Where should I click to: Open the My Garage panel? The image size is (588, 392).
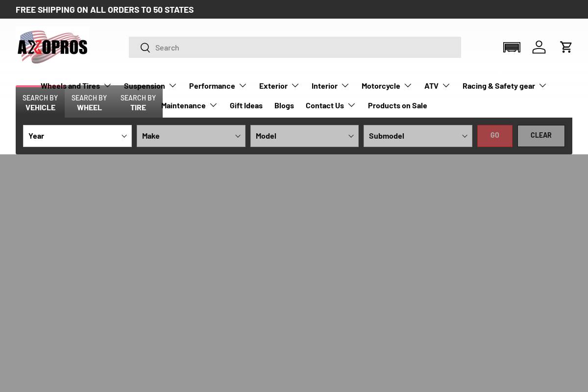coord(512,47)
